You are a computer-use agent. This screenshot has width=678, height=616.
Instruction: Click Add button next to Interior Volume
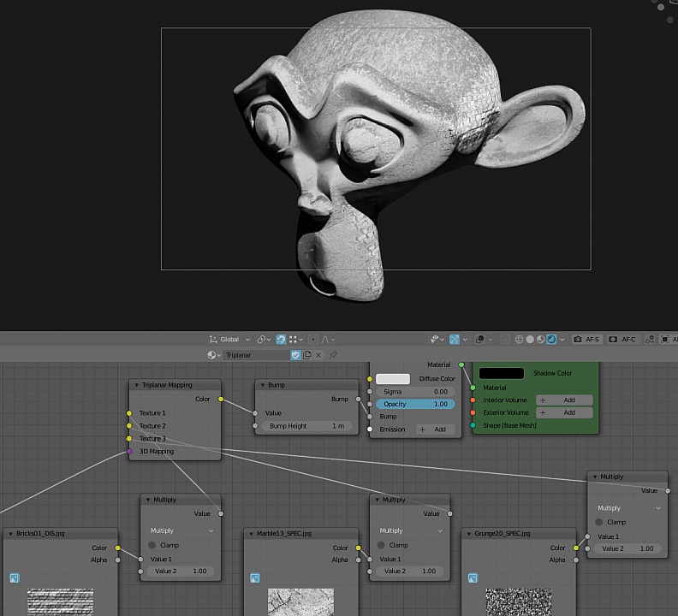coord(563,400)
